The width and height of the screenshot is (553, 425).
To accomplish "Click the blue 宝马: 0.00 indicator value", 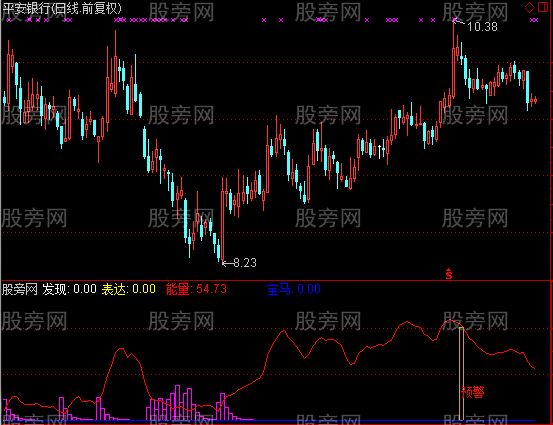I will [293, 290].
